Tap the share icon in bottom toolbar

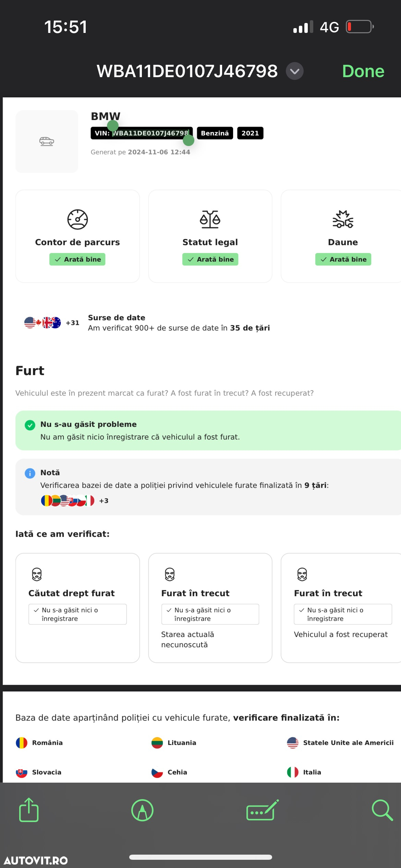(29, 810)
